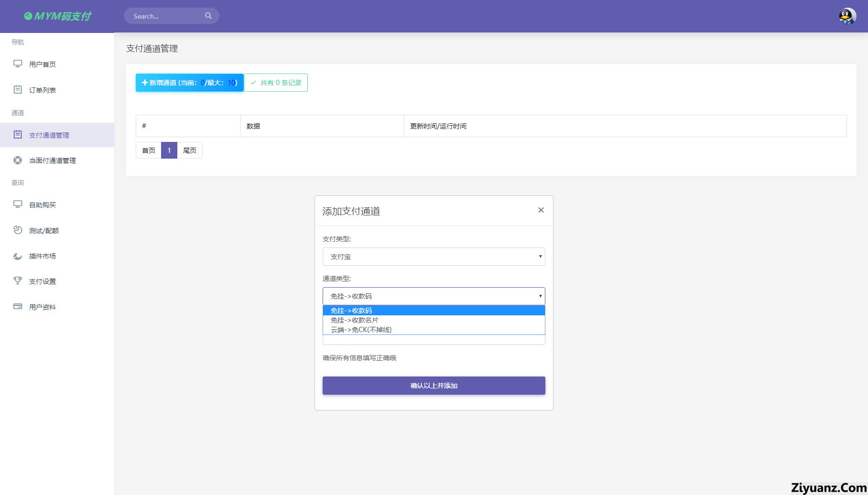
Task: Select page 1 in pagination
Action: pos(169,151)
